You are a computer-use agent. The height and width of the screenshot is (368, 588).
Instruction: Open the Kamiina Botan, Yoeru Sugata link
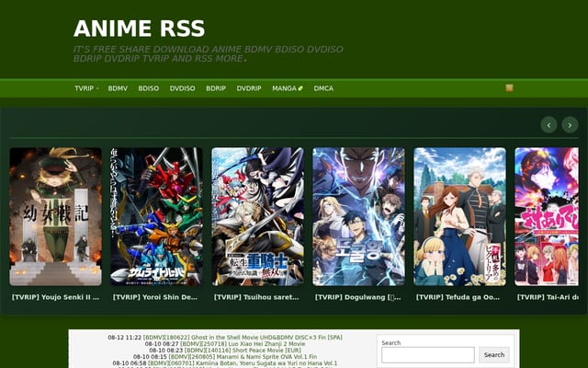[x=243, y=363]
